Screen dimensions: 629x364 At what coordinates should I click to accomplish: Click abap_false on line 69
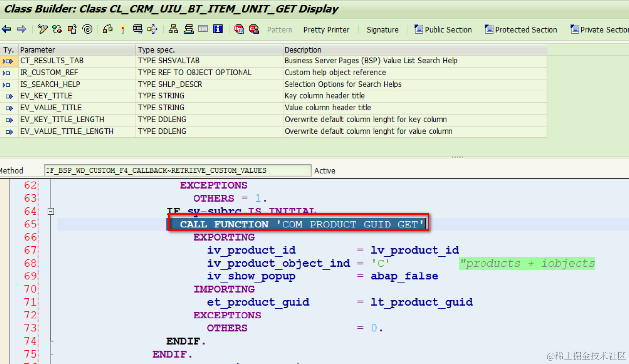pos(404,276)
